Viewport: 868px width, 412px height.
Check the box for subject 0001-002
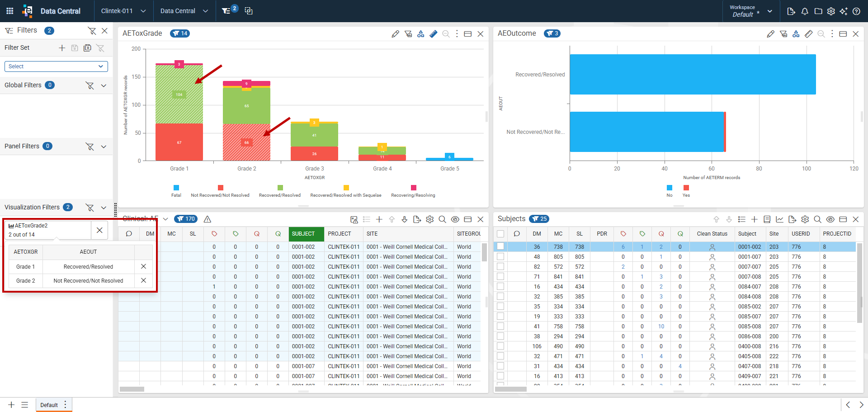[500, 246]
